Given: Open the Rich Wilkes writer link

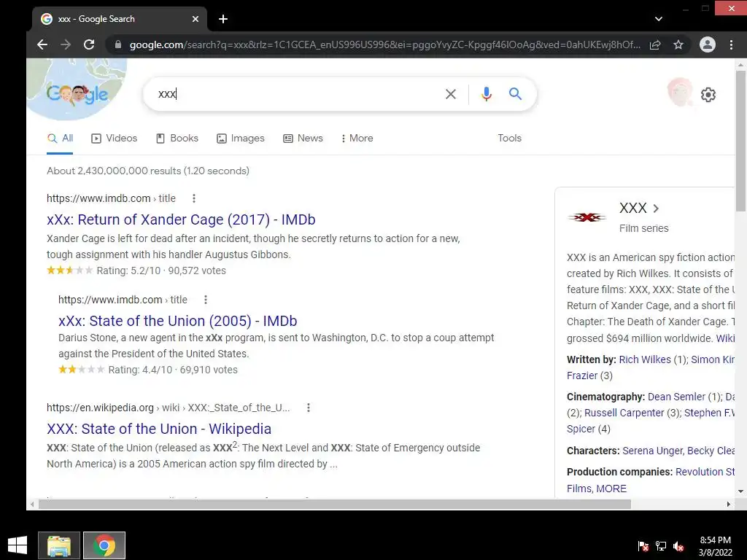Looking at the screenshot, I should pos(645,359).
